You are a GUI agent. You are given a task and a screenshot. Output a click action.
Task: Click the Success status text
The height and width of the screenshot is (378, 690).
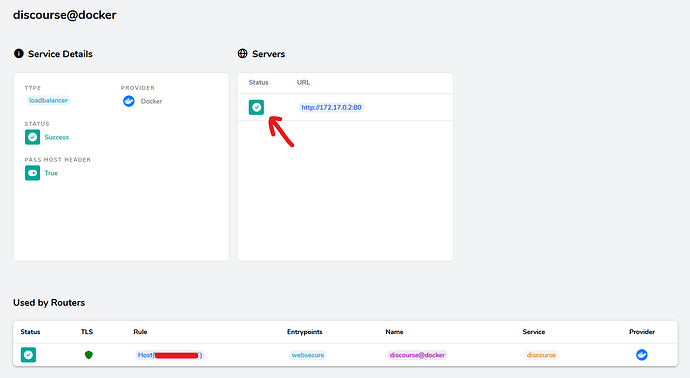[57, 137]
